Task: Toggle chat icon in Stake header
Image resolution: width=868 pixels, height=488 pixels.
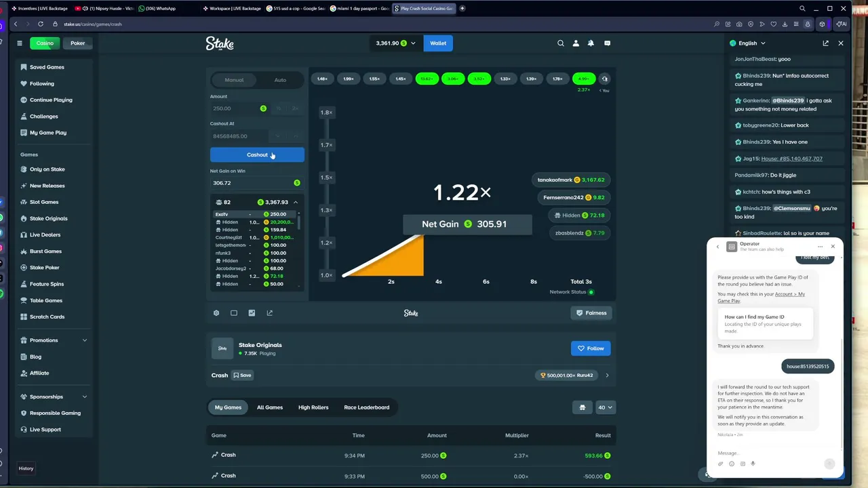Action: click(x=607, y=43)
